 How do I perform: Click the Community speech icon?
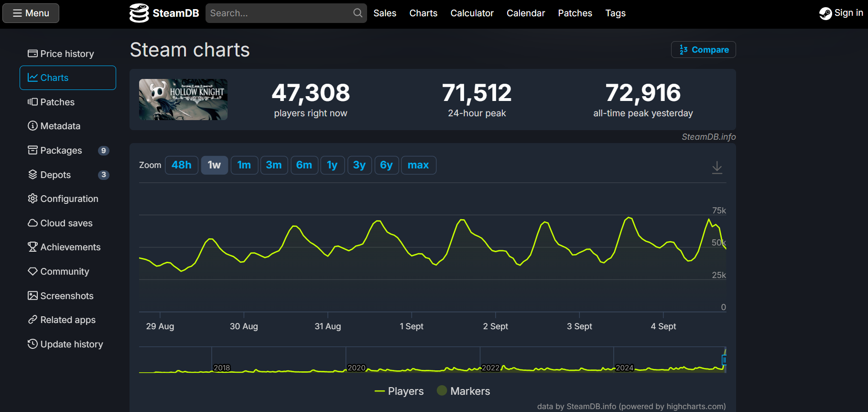click(x=33, y=271)
